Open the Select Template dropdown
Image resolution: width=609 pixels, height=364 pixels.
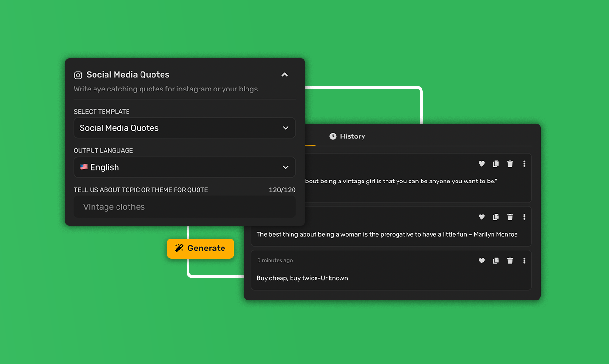coord(185,128)
